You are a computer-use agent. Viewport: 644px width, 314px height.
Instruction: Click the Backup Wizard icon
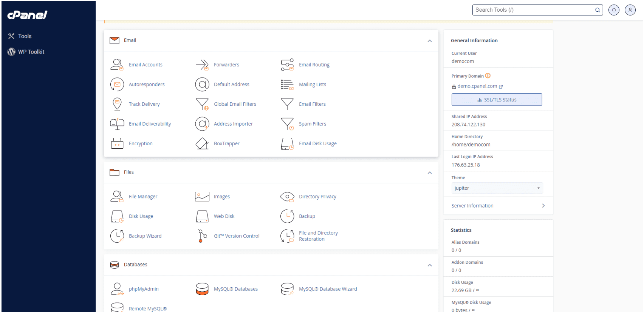pos(117,236)
